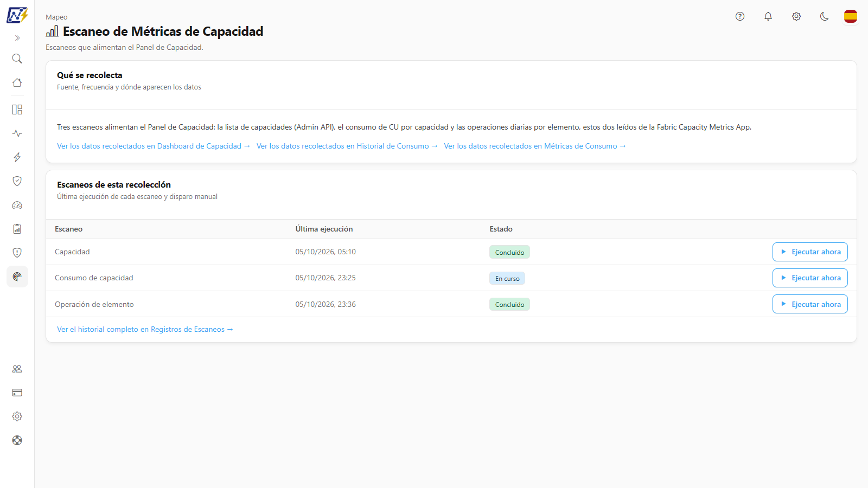
Task: Select the fingerprint sidebar icon
Action: (x=17, y=277)
